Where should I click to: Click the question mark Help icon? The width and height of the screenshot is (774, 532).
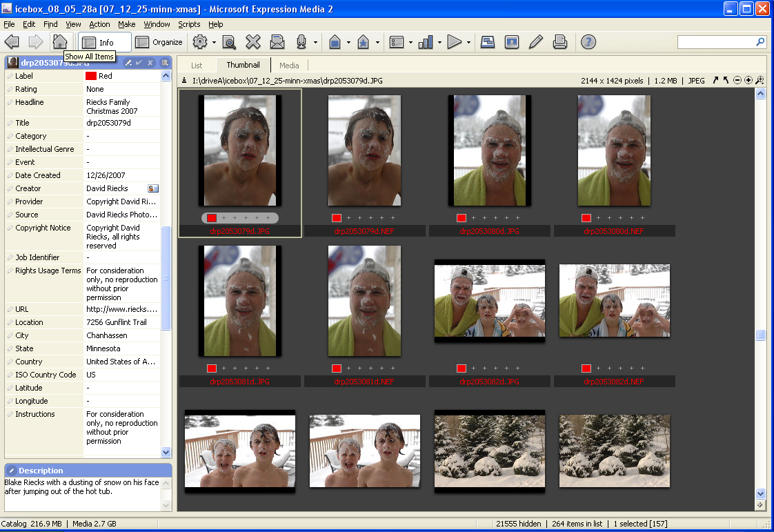click(588, 42)
